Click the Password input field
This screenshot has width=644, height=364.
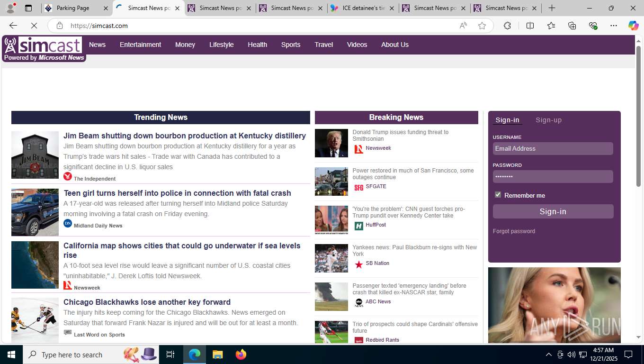pos(553,176)
